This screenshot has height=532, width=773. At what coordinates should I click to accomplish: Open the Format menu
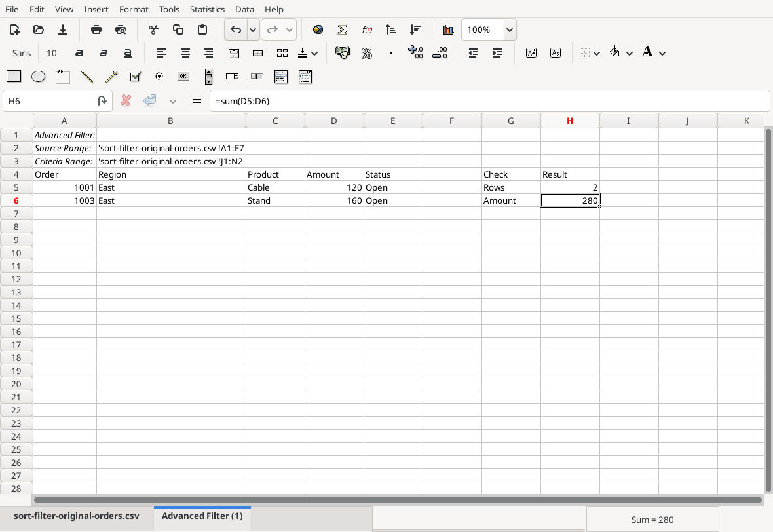pos(134,9)
